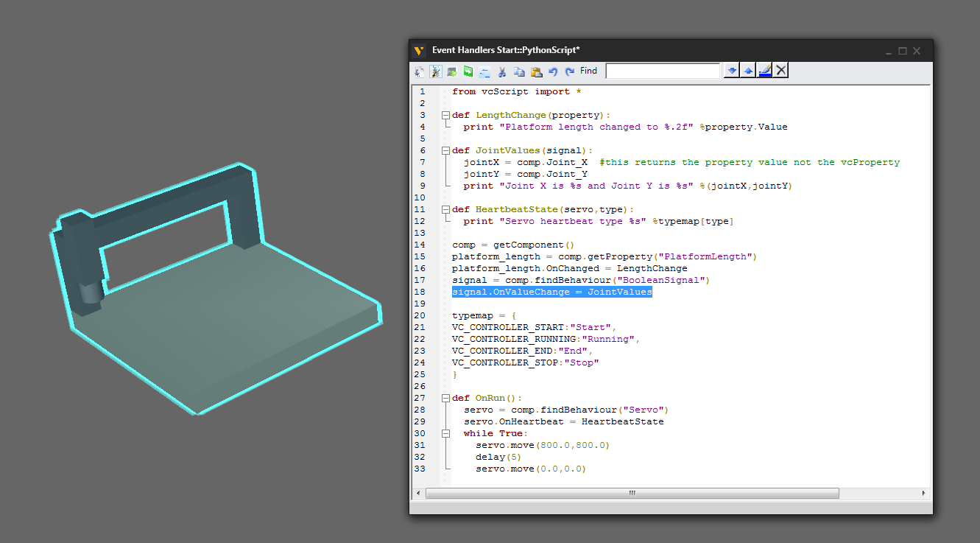Click the scroll left arrow of the editor
980x543 pixels.
(418, 493)
